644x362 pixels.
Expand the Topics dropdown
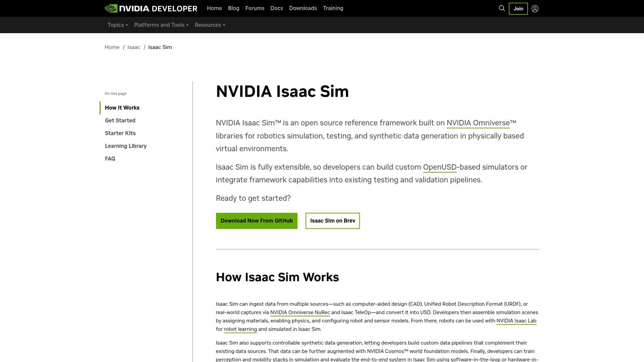tap(118, 25)
